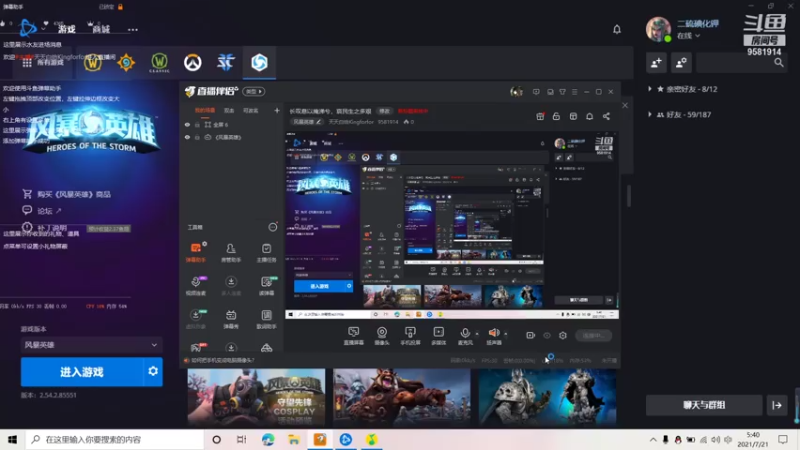
Task: Open 所有游戏 all games list
Action: click(43, 62)
